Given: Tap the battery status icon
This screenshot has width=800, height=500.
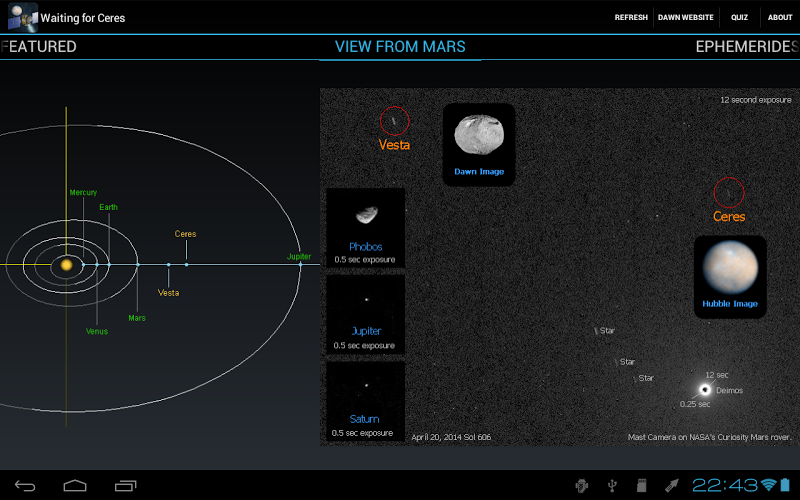Looking at the screenshot, I should pos(785,485).
